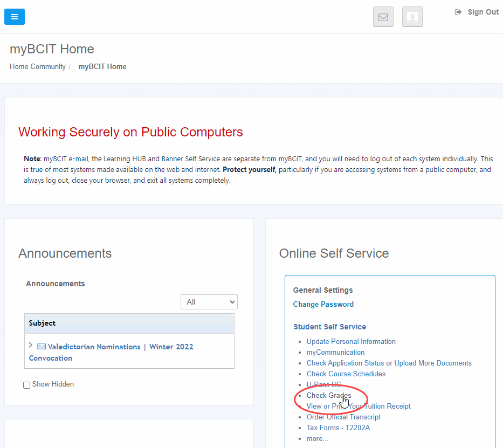Navigate to Home Community breadcrumb
Viewport: 503px width, 448px height.
[x=37, y=66]
